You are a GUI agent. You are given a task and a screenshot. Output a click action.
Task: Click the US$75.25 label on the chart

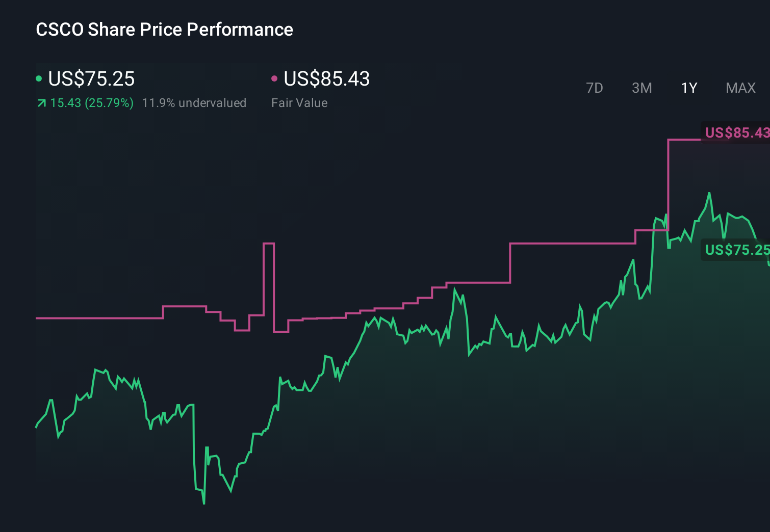(x=736, y=250)
